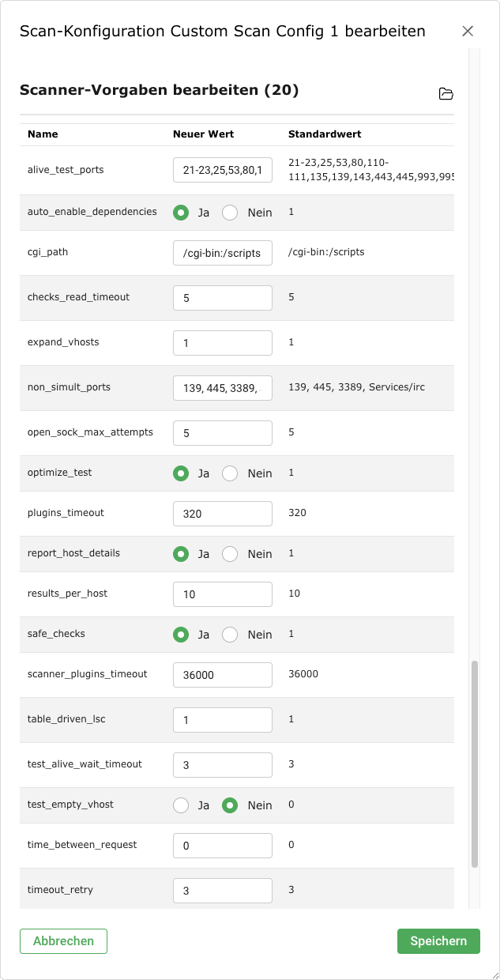Edit the plugins_timeout field

pyautogui.click(x=223, y=514)
